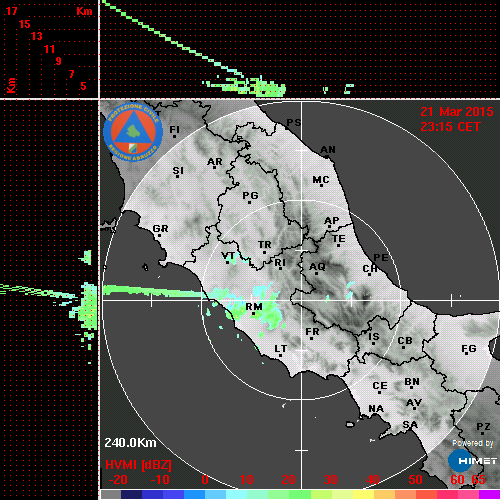Select the FI city label
Screen dimensions: 500x500
click(174, 129)
